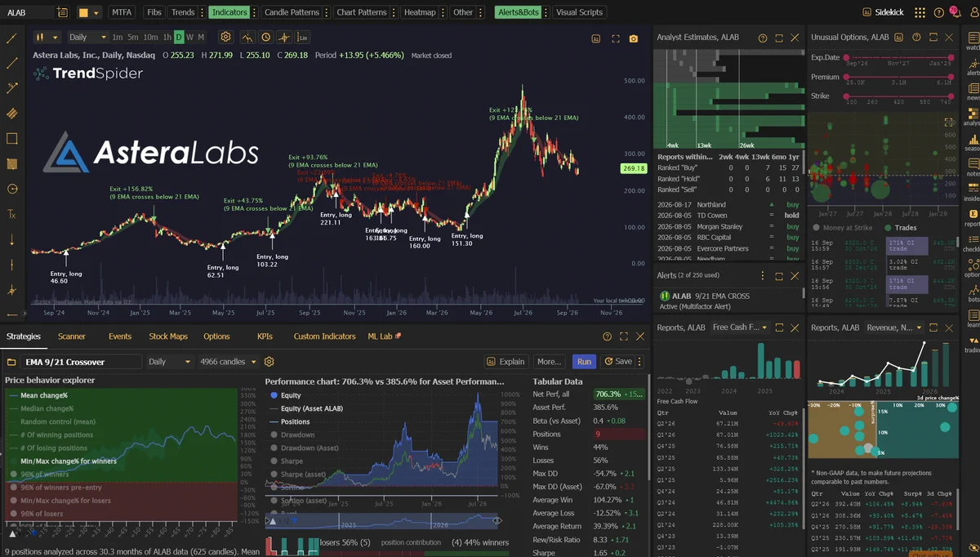Screen dimensions: 980x557
Task: Click the MTFA toolbar button
Action: (x=122, y=12)
